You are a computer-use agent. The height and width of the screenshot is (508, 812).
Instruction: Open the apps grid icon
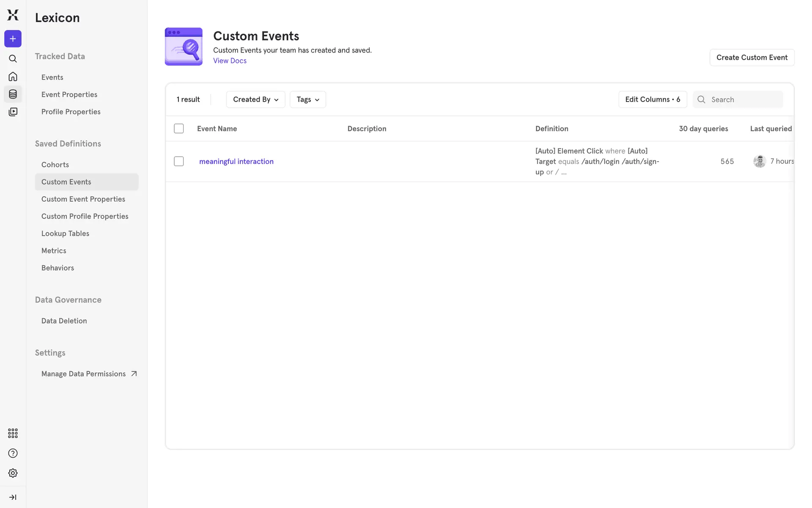(x=13, y=433)
